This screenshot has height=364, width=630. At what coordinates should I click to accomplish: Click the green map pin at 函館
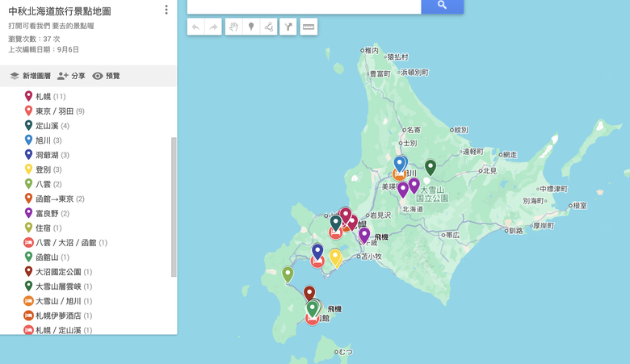pos(313,308)
